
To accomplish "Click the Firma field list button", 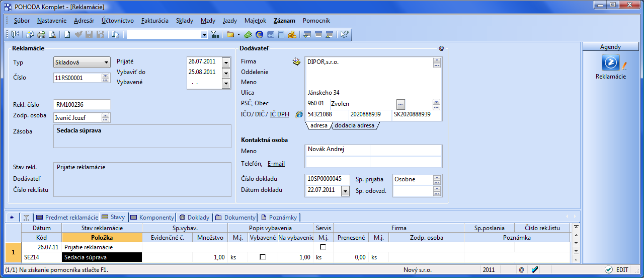I will [437, 62].
